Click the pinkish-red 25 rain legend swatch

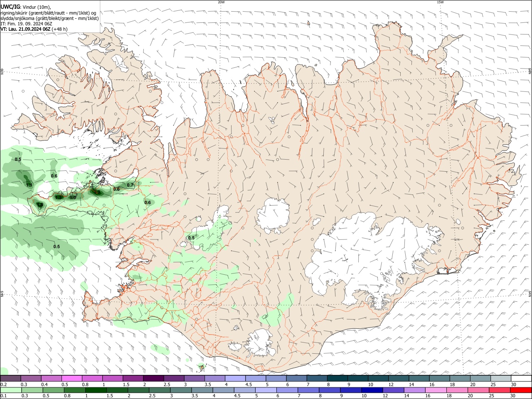tap(500, 390)
